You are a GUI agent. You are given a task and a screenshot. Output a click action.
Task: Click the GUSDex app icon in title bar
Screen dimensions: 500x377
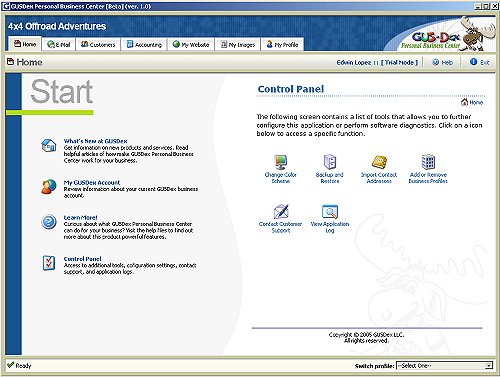6,6
